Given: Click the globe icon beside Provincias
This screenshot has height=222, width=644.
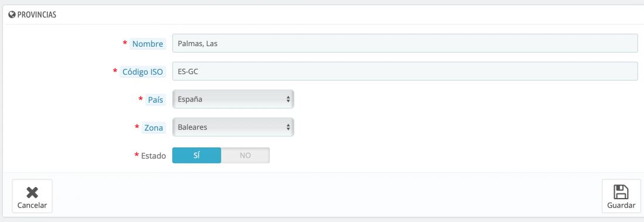Looking at the screenshot, I should coord(12,15).
